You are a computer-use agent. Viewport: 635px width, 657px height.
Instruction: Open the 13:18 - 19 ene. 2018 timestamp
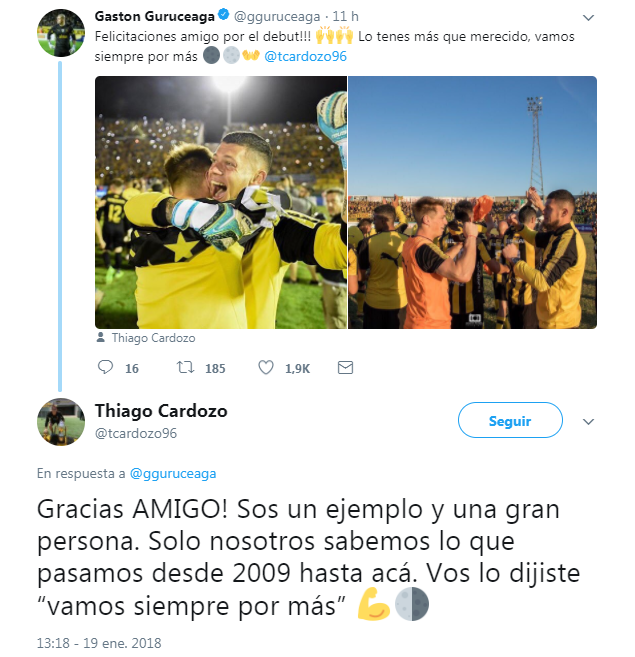[99, 643]
